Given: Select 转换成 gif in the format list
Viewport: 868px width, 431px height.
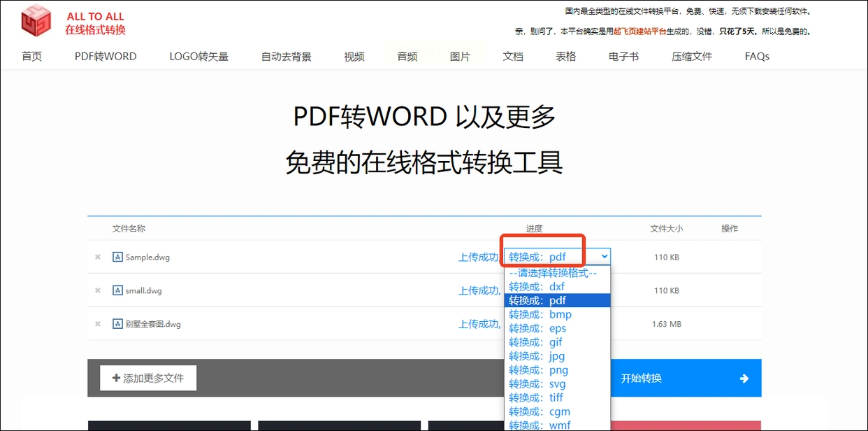Looking at the screenshot, I should pyautogui.click(x=557, y=342).
